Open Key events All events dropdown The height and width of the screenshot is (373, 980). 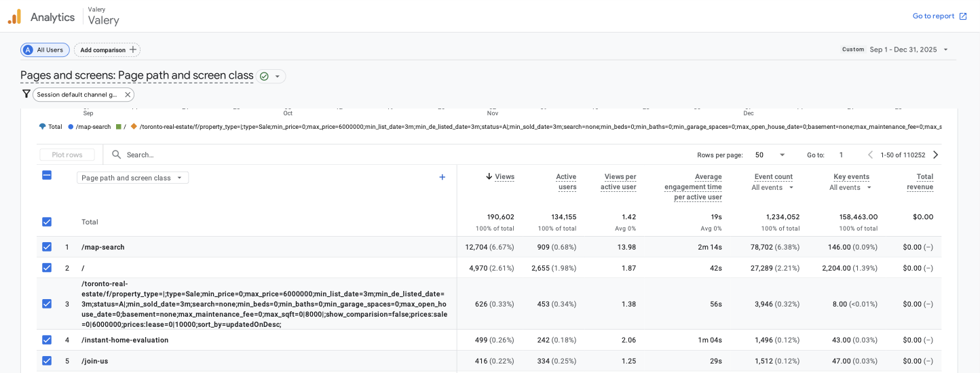(849, 187)
